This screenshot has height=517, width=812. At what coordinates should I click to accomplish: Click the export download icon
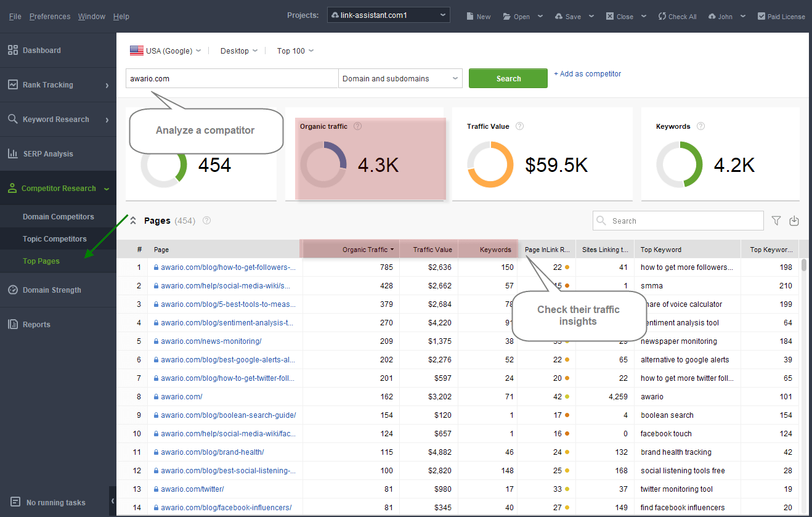(x=794, y=221)
